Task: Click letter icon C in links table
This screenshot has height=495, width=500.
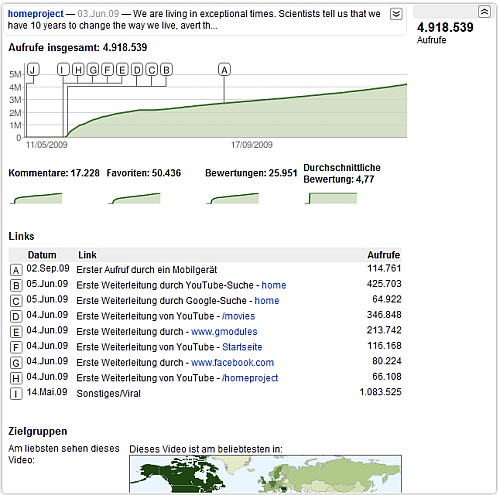Action: coord(16,301)
